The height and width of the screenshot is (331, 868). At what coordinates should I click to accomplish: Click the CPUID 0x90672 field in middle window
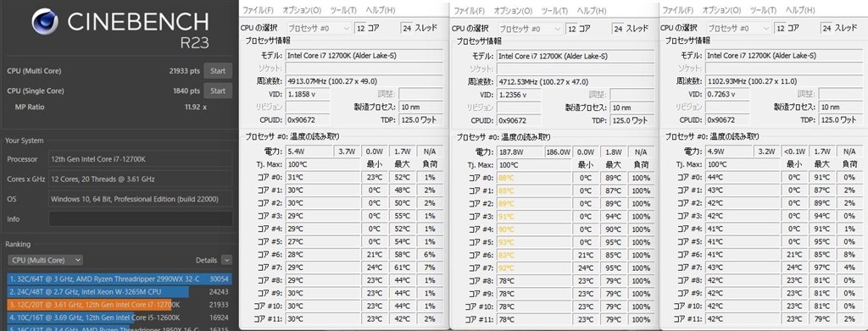[x=519, y=120]
